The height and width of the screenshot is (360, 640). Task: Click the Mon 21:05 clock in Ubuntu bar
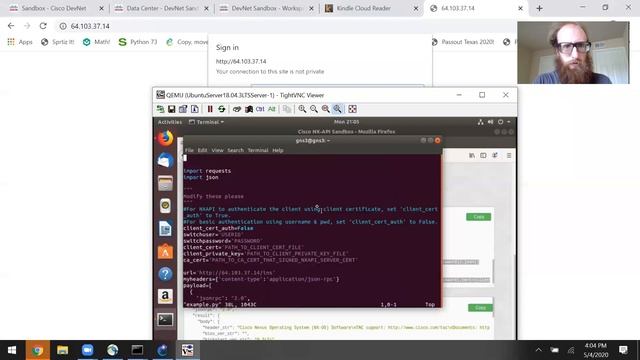click(x=347, y=122)
